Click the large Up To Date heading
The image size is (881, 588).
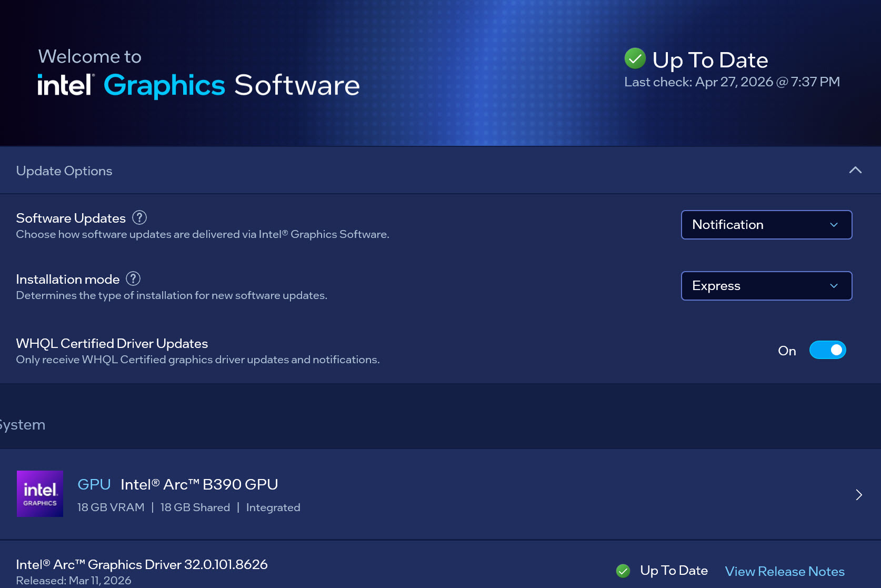[710, 60]
